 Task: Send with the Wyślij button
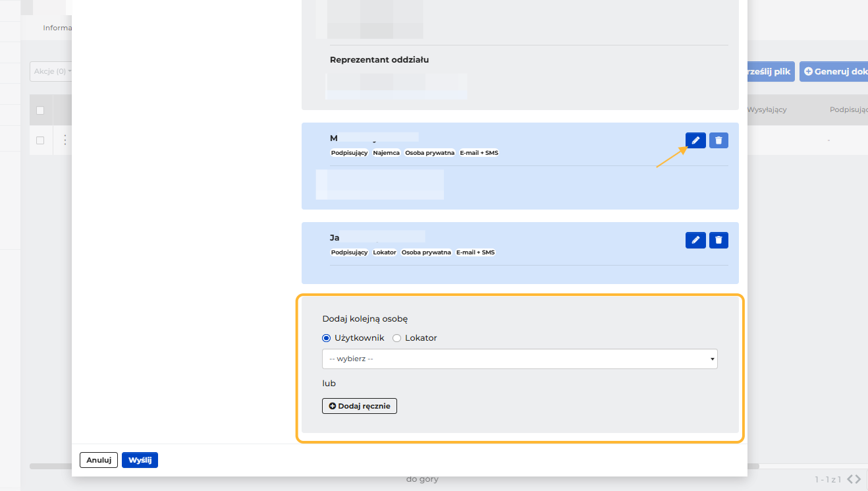(140, 460)
